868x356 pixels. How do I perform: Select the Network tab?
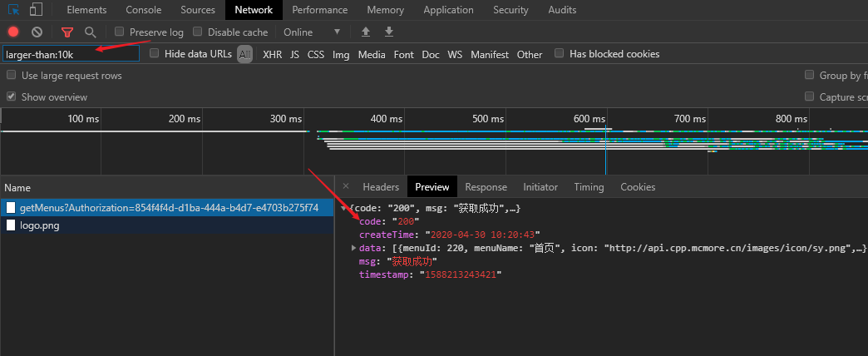[254, 10]
